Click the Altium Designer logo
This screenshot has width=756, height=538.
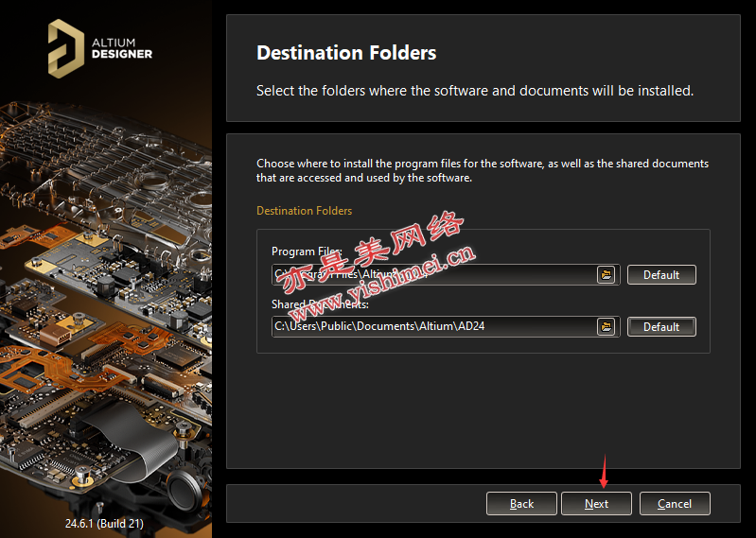(99, 48)
